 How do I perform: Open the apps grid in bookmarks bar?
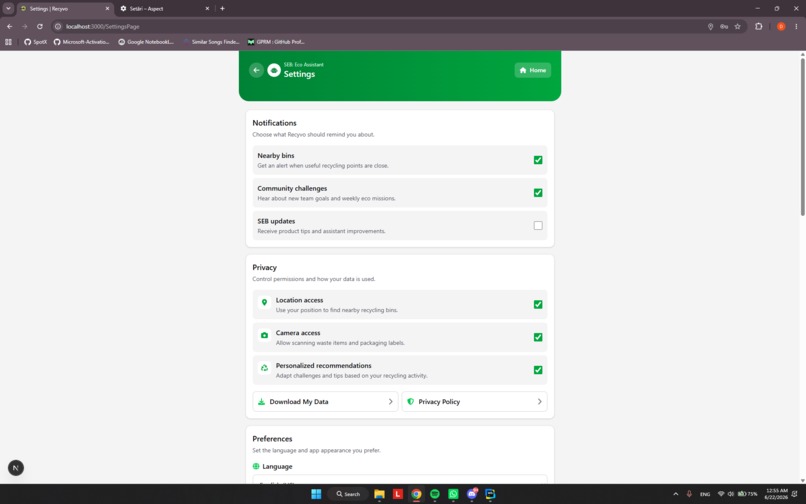click(x=8, y=42)
